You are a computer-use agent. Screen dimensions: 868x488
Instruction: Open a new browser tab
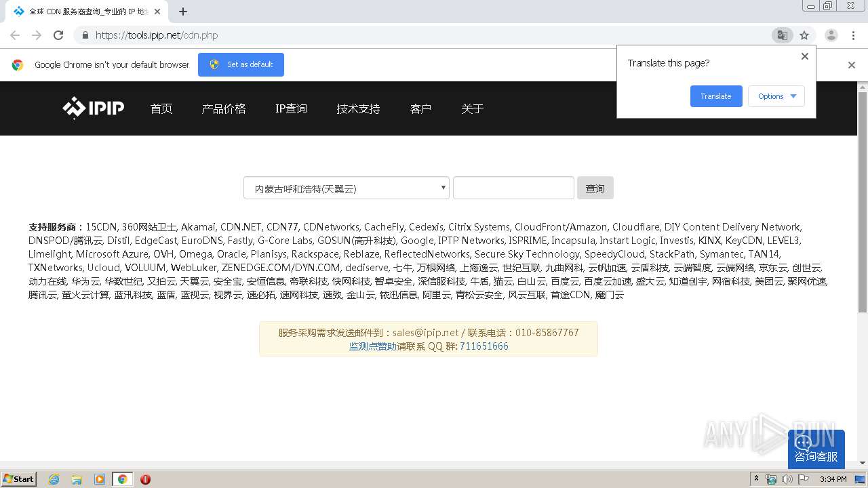182,12
